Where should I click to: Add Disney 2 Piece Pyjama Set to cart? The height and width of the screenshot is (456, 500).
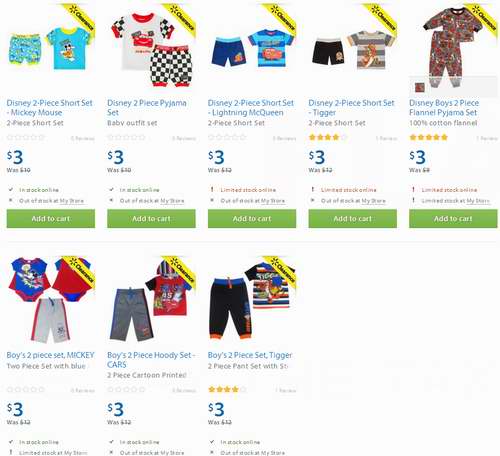click(151, 219)
